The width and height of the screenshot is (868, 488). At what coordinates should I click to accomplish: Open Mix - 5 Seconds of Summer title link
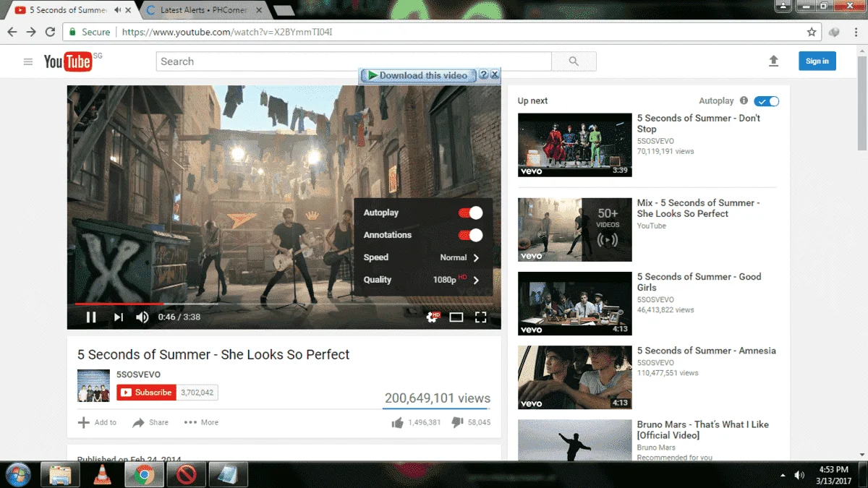pos(698,208)
